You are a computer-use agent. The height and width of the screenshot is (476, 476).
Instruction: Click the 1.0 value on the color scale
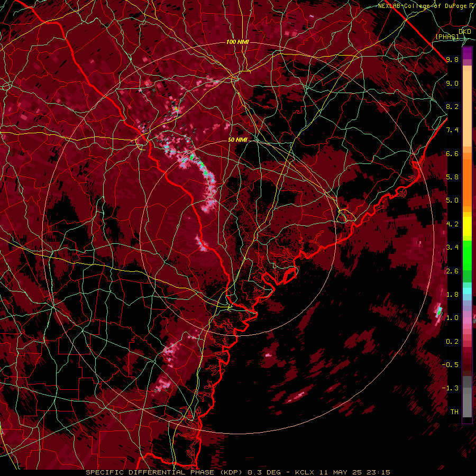(x=452, y=318)
